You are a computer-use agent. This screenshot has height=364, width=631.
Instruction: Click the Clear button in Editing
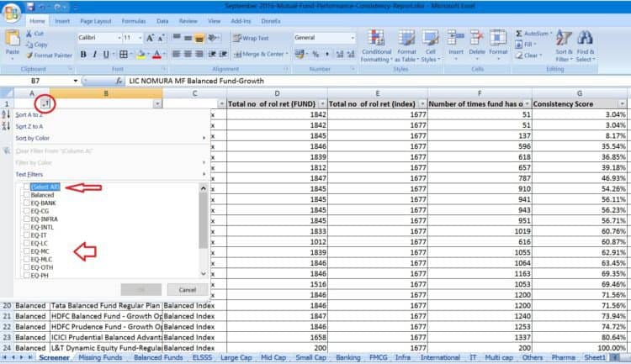pyautogui.click(x=529, y=55)
